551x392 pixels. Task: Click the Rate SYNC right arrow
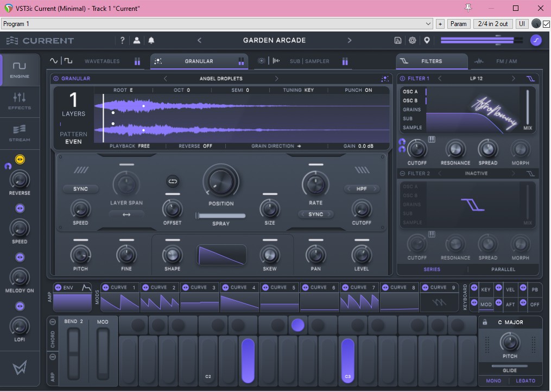(329, 214)
